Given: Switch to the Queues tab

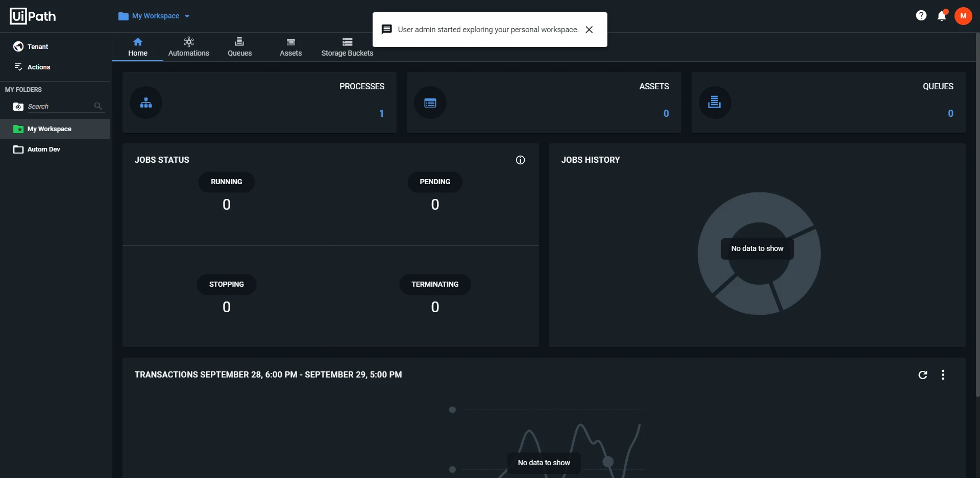Looking at the screenshot, I should (x=240, y=47).
